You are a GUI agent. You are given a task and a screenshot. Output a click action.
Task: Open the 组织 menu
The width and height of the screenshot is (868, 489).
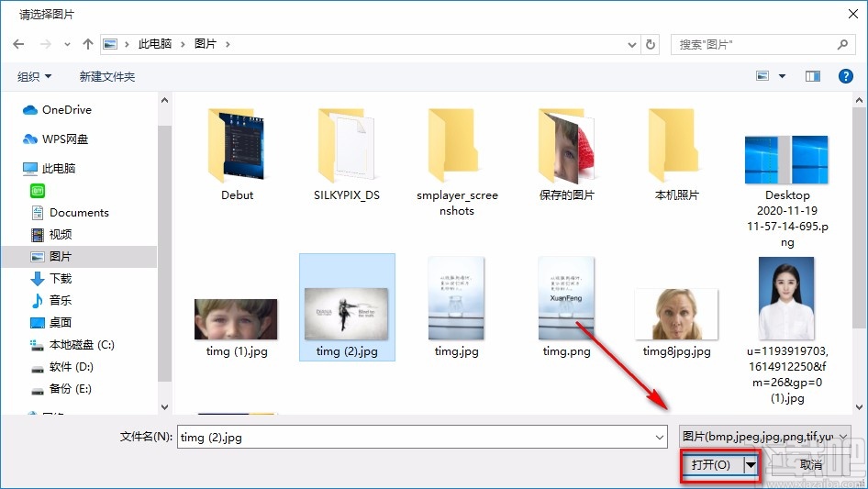[34, 76]
